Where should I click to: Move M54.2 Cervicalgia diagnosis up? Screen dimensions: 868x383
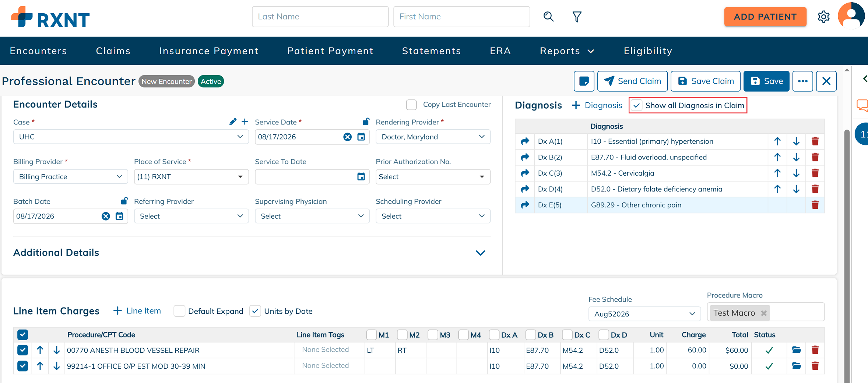coord(777,173)
